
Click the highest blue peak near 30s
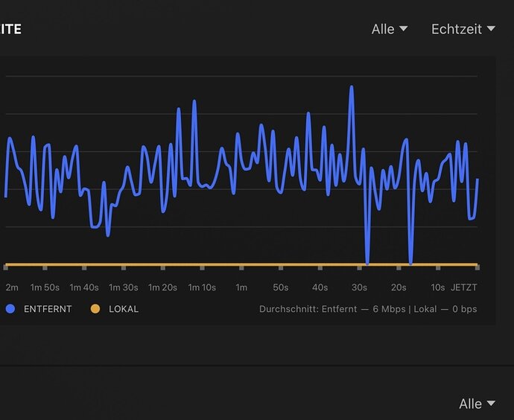[x=352, y=87]
